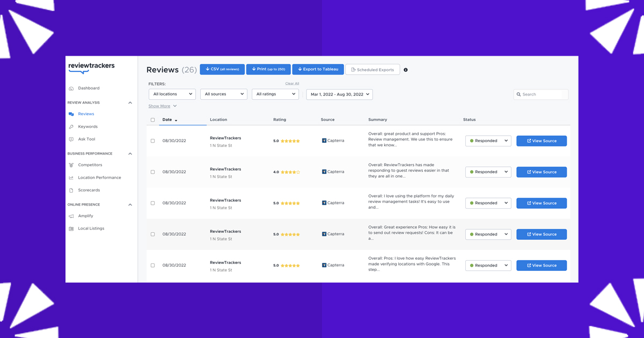
Task: Check the first review row checkbox
Action: tap(153, 141)
